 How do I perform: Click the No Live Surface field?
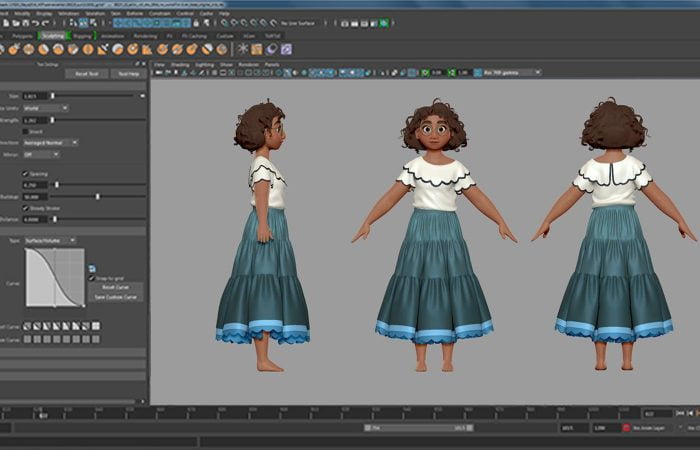point(298,23)
